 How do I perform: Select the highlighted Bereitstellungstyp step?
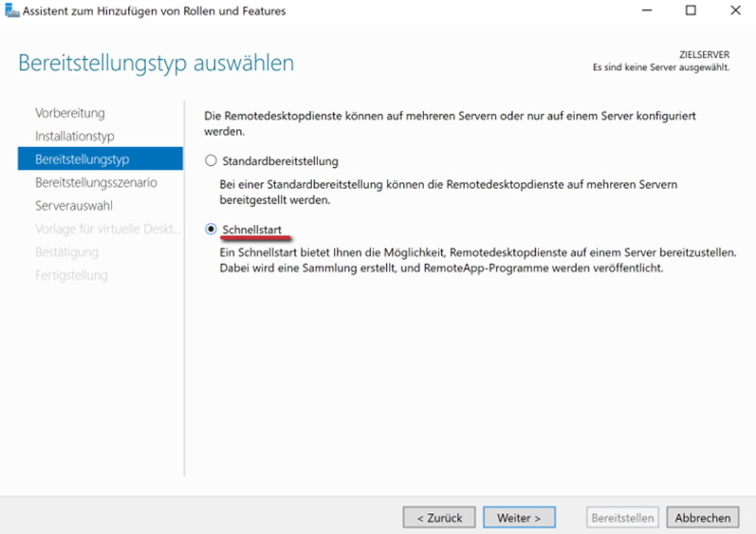(x=82, y=159)
